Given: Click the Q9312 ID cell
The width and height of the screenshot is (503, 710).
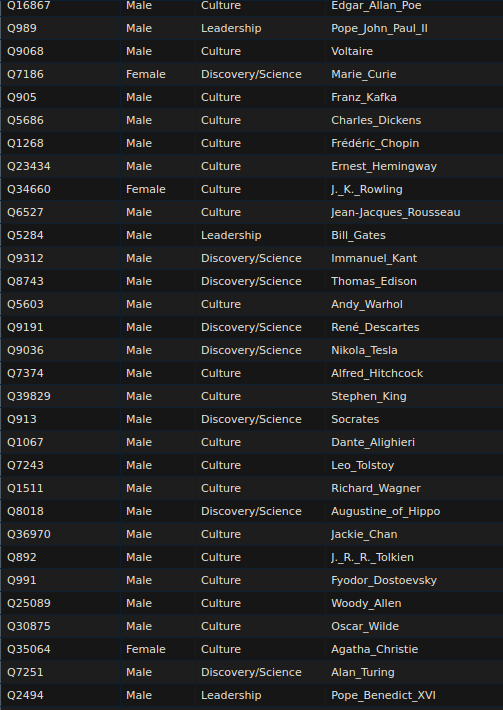Looking at the screenshot, I should pos(61,258).
